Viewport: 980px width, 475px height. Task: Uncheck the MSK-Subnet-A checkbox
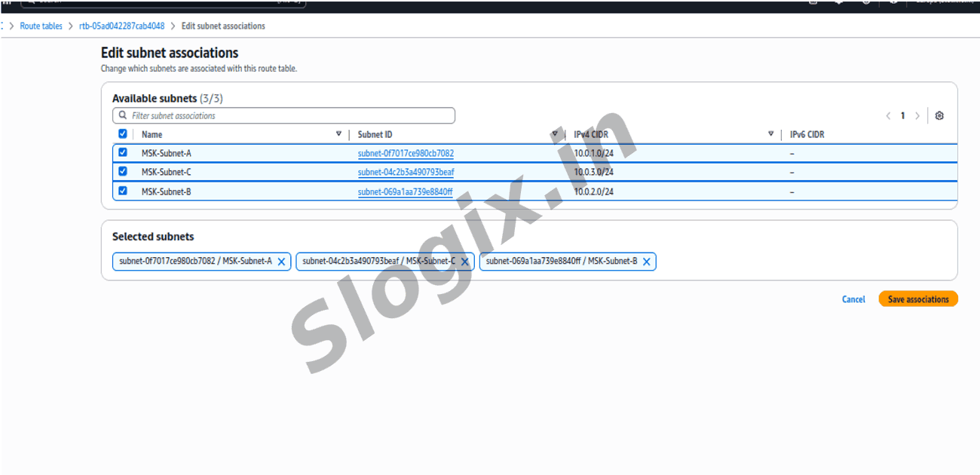pos(123,152)
